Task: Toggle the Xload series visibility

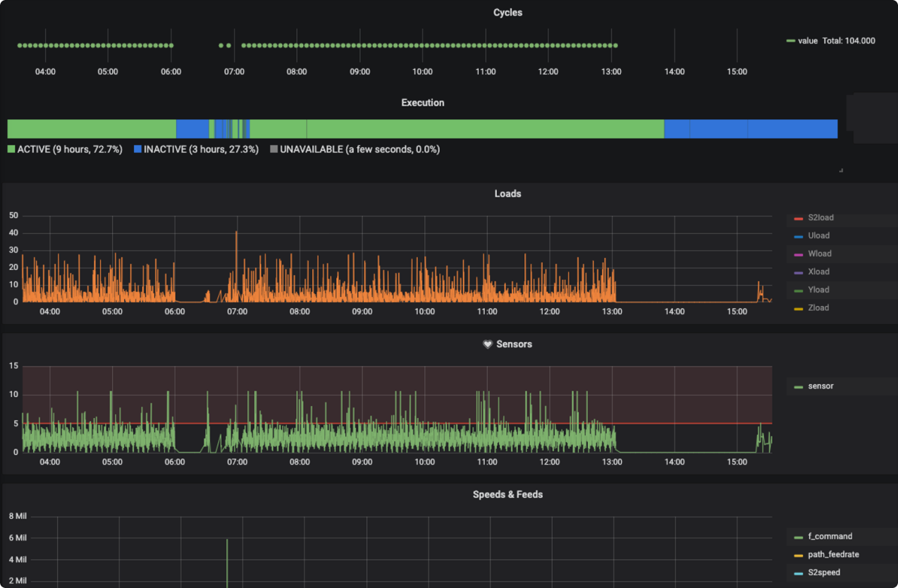Action: (x=818, y=271)
